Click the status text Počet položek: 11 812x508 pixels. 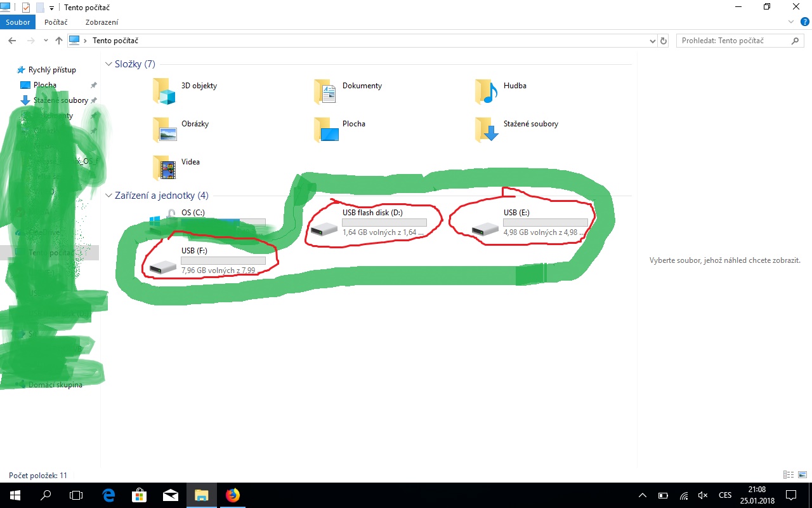tap(37, 476)
